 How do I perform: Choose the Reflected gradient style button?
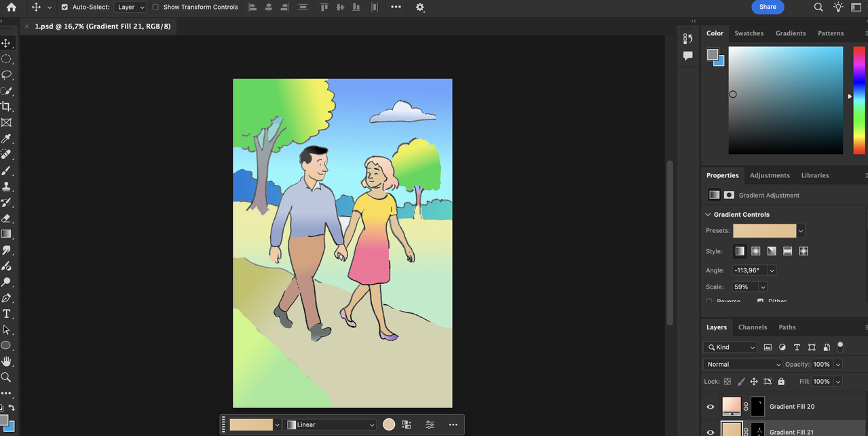pyautogui.click(x=787, y=251)
